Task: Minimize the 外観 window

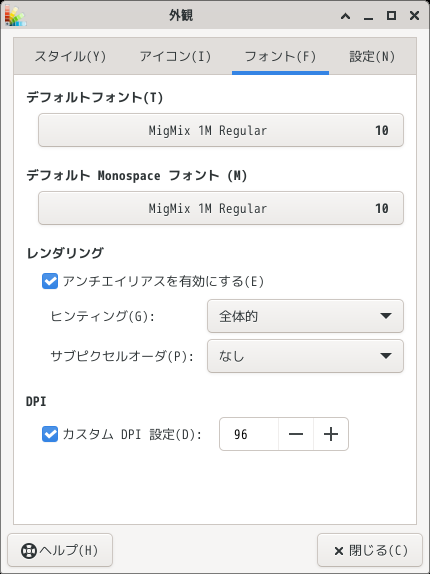Action: pyautogui.click(x=368, y=16)
